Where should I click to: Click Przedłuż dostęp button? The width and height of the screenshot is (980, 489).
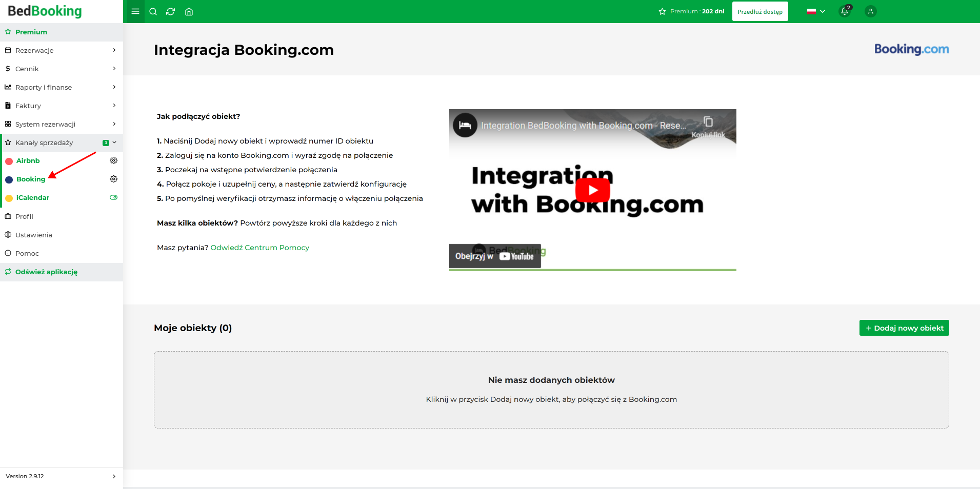click(760, 11)
